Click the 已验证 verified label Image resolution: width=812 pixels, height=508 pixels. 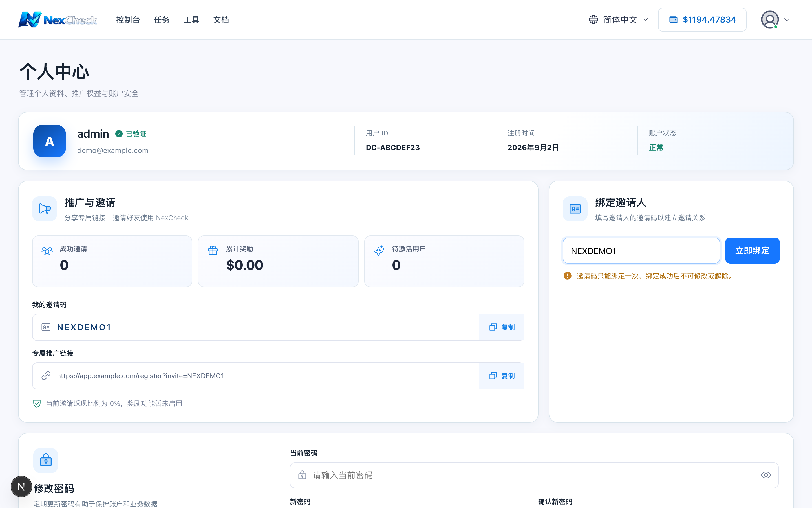point(136,134)
